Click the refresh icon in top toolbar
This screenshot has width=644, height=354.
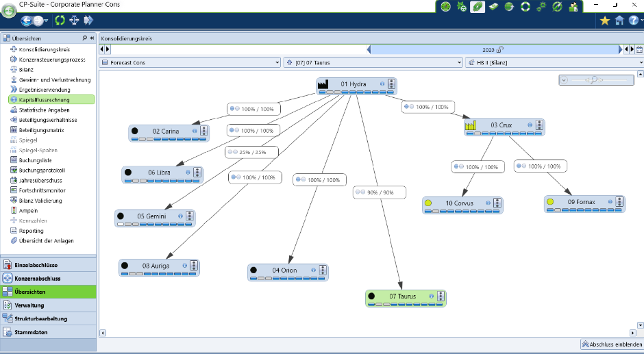60,20
